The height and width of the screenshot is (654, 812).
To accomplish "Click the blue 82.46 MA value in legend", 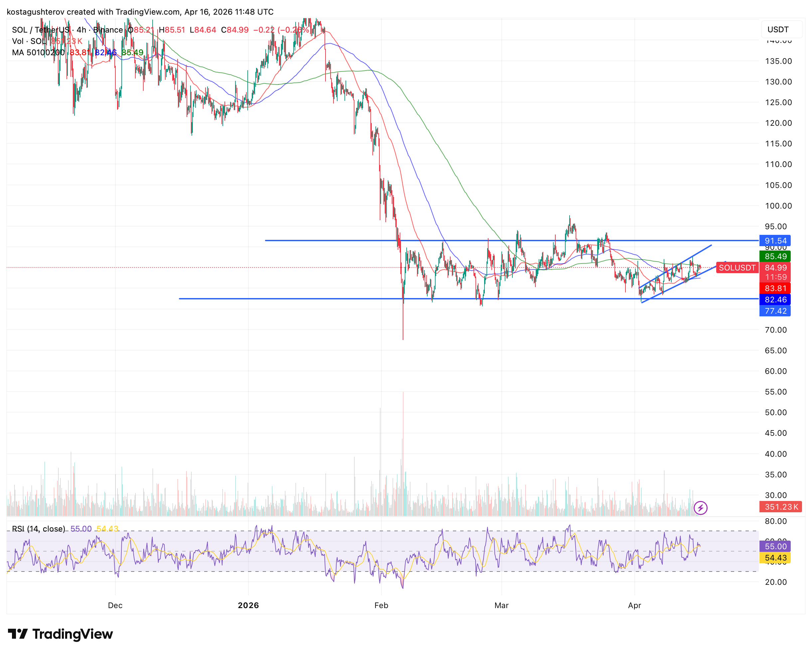I will coord(105,53).
